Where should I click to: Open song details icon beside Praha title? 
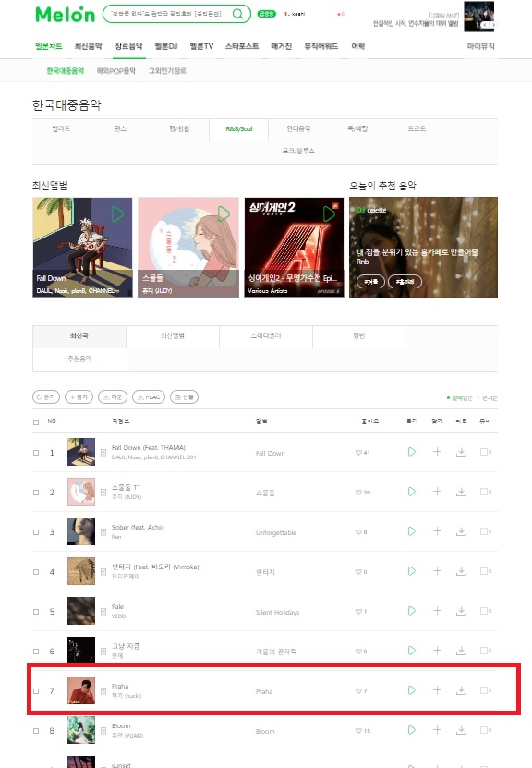click(x=103, y=691)
